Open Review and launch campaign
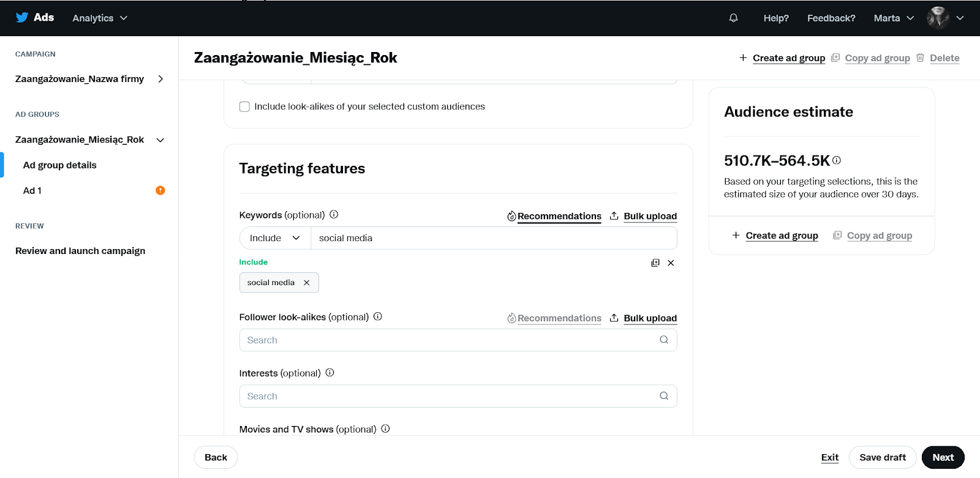 click(80, 251)
